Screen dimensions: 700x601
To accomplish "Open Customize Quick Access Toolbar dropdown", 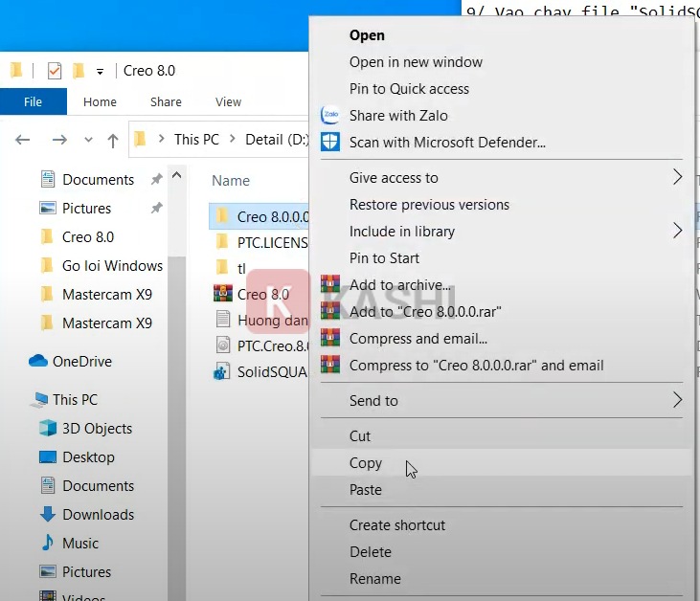I will click(100, 72).
